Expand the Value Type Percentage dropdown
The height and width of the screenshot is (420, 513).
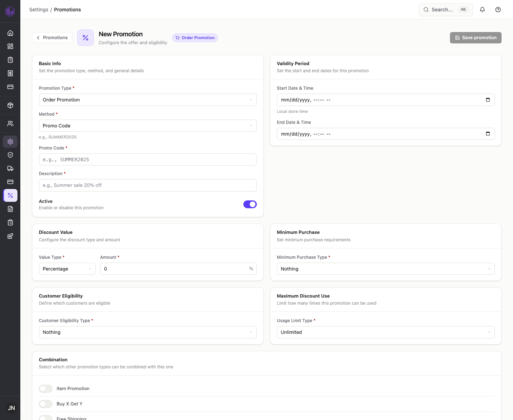coord(67,269)
